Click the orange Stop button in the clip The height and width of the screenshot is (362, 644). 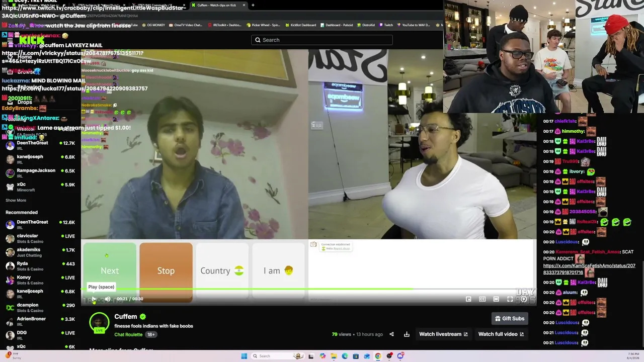point(166,270)
